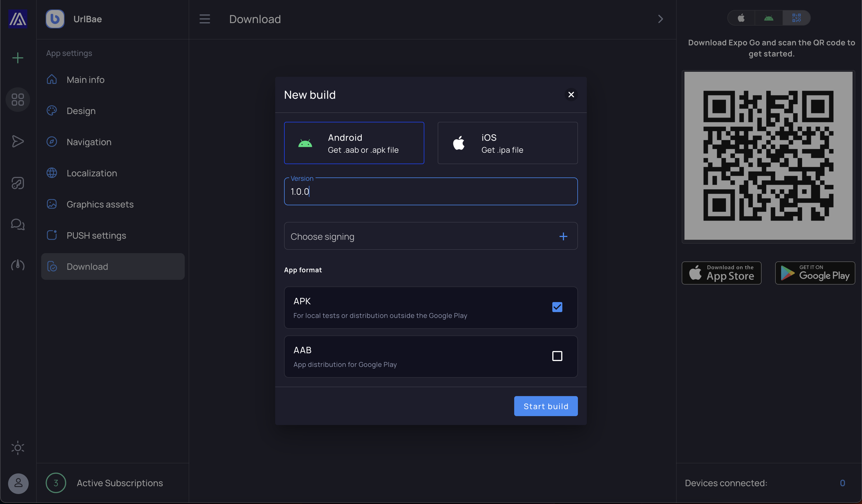Open Design settings
The width and height of the screenshot is (862, 504).
tap(112, 111)
